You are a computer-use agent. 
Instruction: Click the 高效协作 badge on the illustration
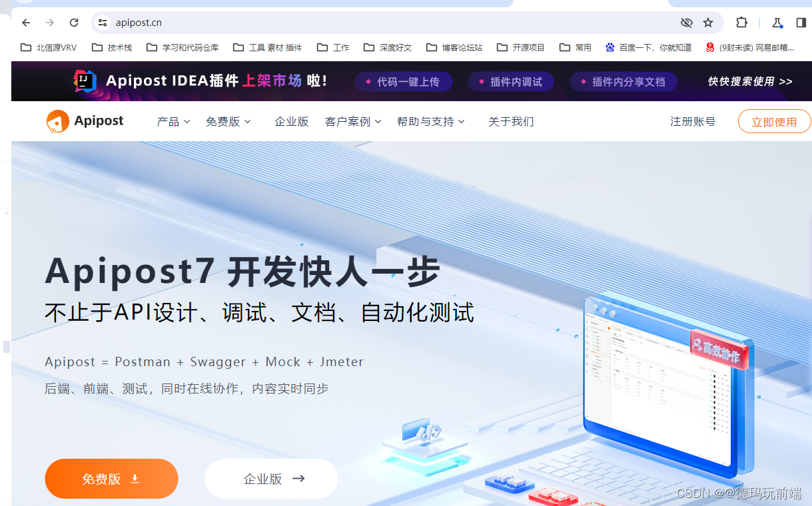[719, 350]
